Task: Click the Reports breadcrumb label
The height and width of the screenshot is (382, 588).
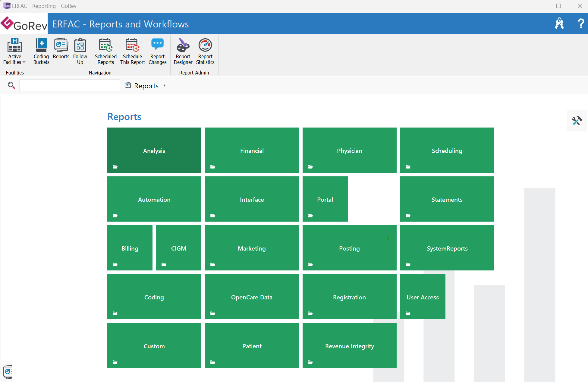Action: pyautogui.click(x=146, y=86)
